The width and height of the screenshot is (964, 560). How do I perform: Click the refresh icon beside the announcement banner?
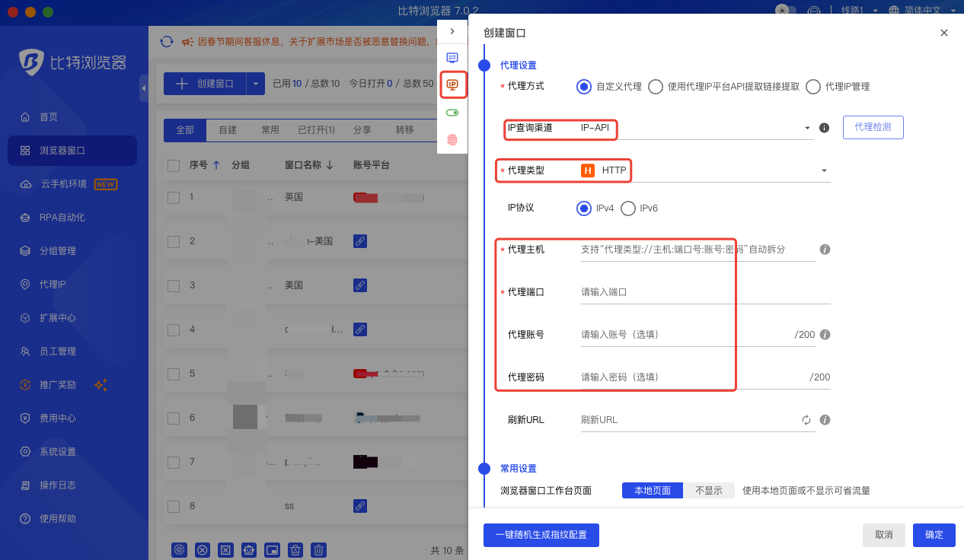pyautogui.click(x=166, y=41)
